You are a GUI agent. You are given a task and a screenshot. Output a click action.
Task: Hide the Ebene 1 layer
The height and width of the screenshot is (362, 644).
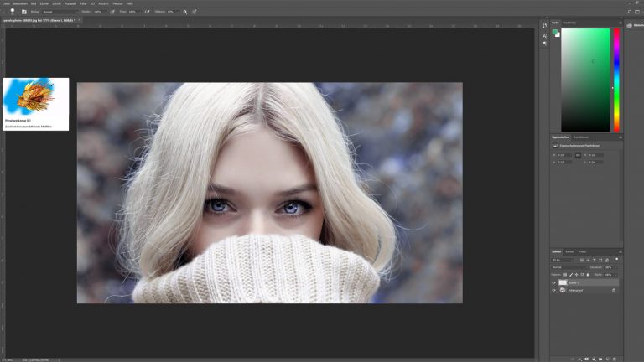(554, 282)
